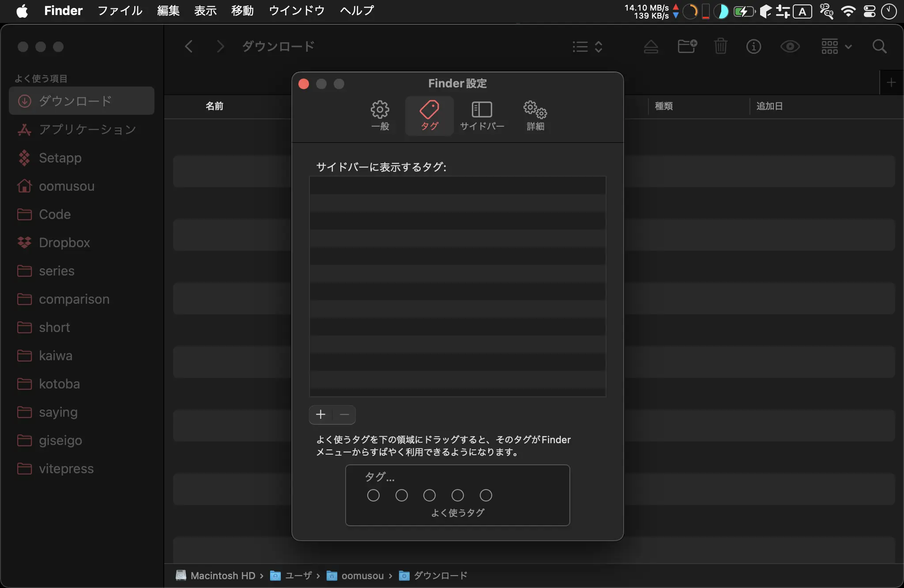Click the fifth favorite tag circle
The image size is (904, 588).
pyautogui.click(x=486, y=495)
